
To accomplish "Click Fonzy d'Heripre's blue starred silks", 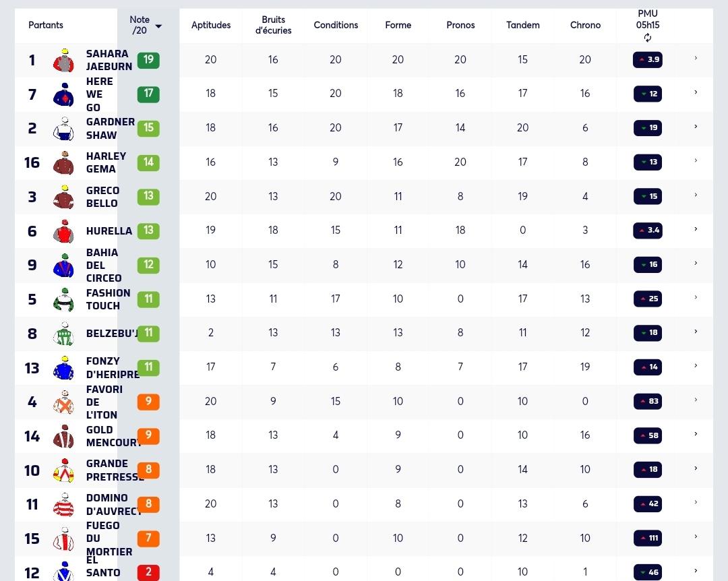I will (63, 368).
